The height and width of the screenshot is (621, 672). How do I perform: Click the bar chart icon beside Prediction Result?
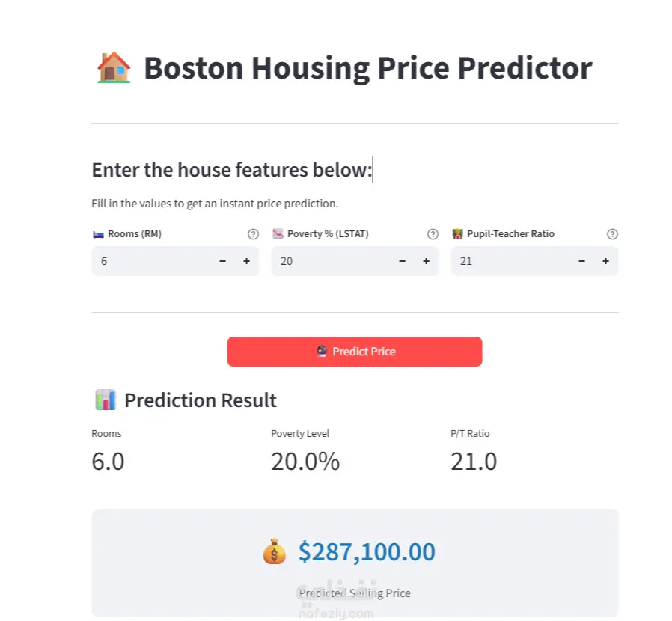click(106, 400)
